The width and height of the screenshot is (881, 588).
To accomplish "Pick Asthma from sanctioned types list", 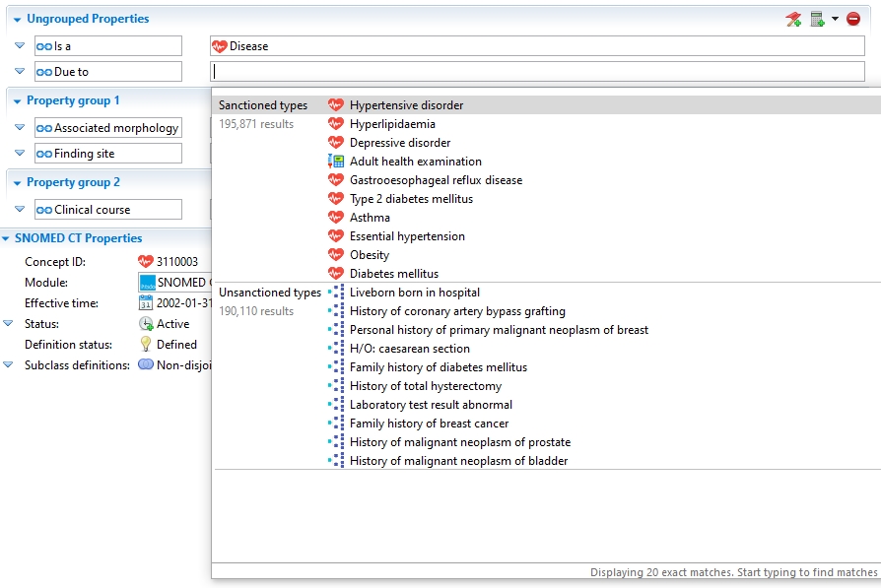I will (x=370, y=218).
